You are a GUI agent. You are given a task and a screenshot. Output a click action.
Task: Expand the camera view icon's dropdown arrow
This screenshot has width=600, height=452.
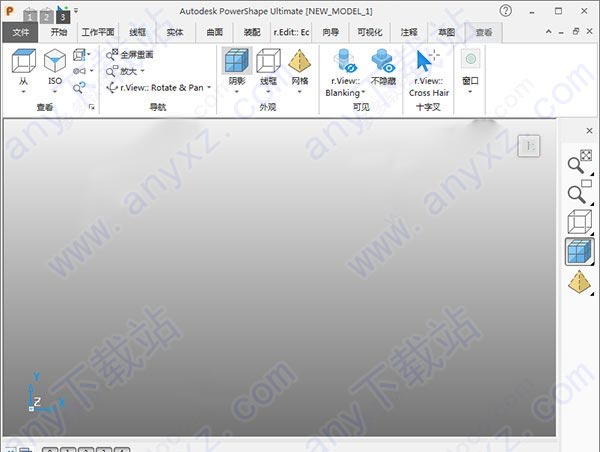(x=91, y=71)
